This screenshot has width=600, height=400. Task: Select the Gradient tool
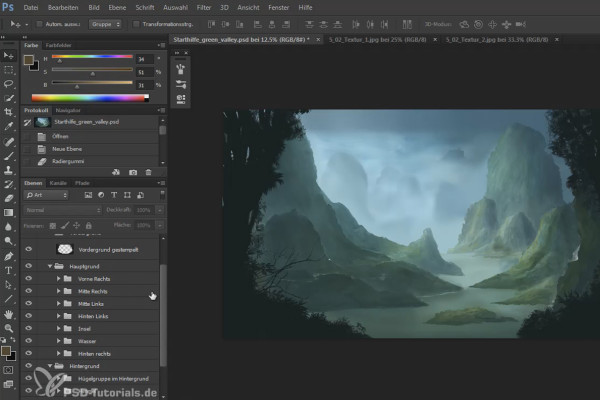click(8, 212)
